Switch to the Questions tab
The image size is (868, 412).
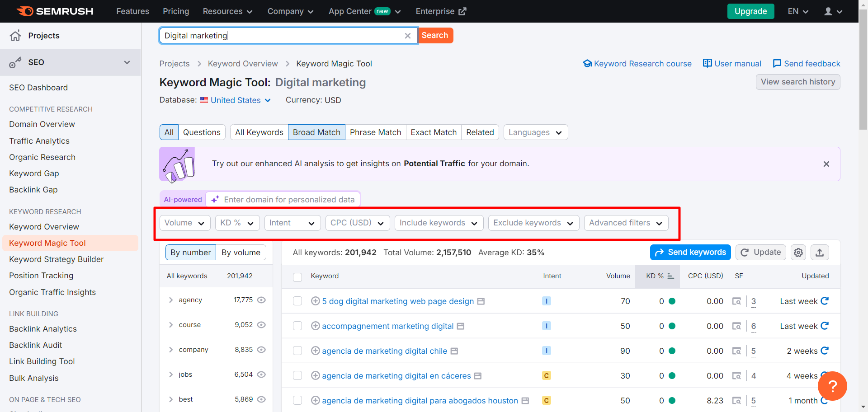pyautogui.click(x=202, y=132)
